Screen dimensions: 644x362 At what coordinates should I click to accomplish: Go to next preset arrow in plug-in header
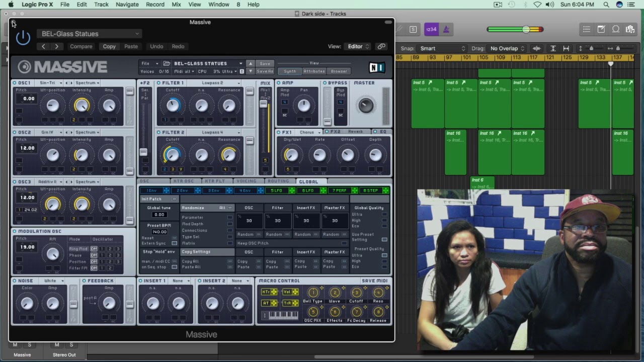[56, 46]
